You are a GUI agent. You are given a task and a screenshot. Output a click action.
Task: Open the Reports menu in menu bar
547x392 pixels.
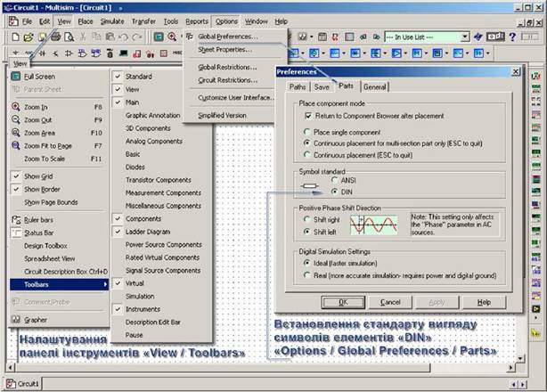click(x=197, y=20)
